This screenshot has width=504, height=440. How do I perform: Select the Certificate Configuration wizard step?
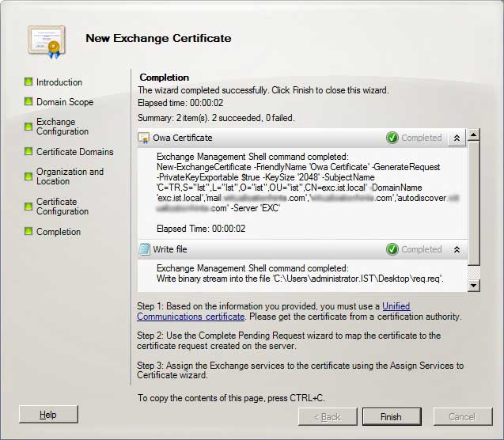coord(62,207)
